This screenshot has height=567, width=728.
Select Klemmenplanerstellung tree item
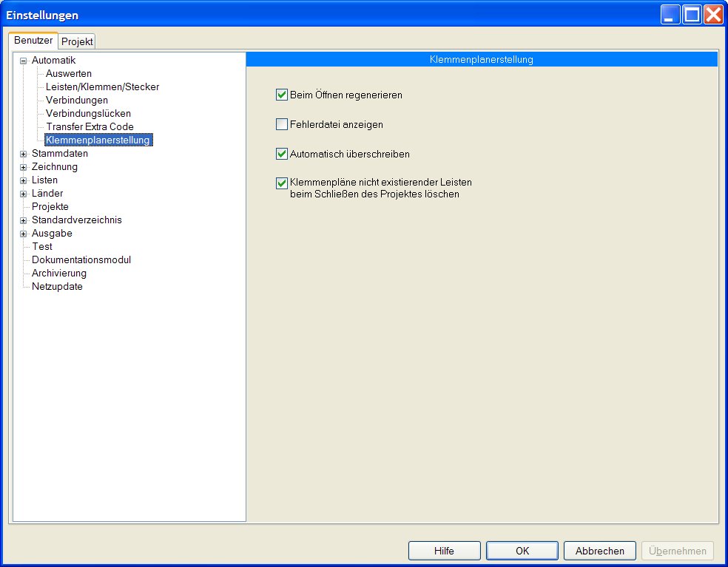click(98, 140)
